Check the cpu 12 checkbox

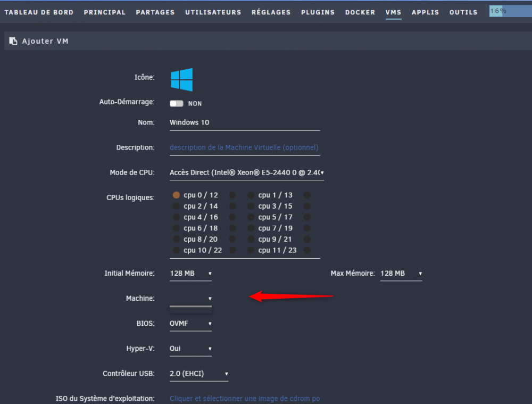[232, 195]
